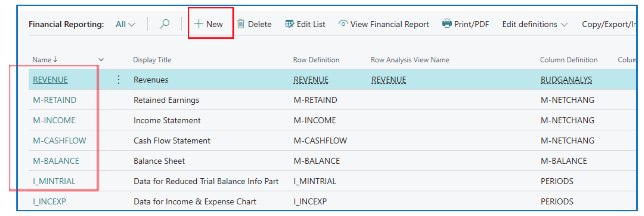The width and height of the screenshot is (644, 216).
Task: Open the I_MINTRIAL report link
Action: click(x=54, y=181)
